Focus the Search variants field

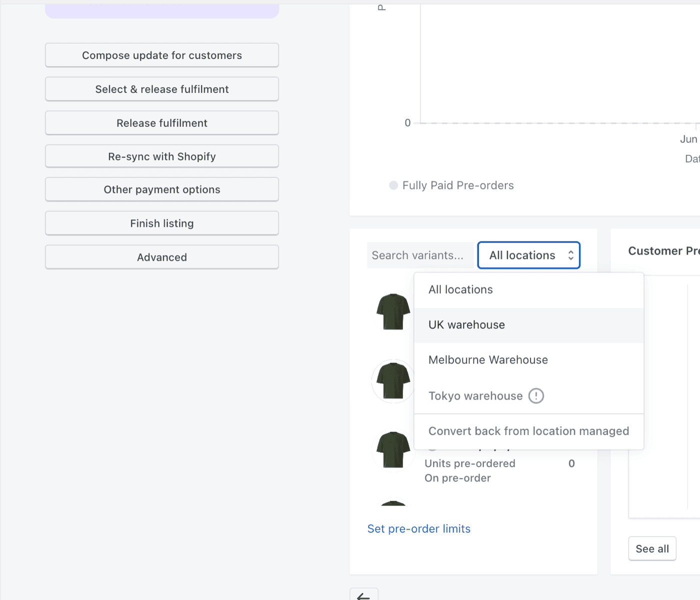click(x=420, y=255)
